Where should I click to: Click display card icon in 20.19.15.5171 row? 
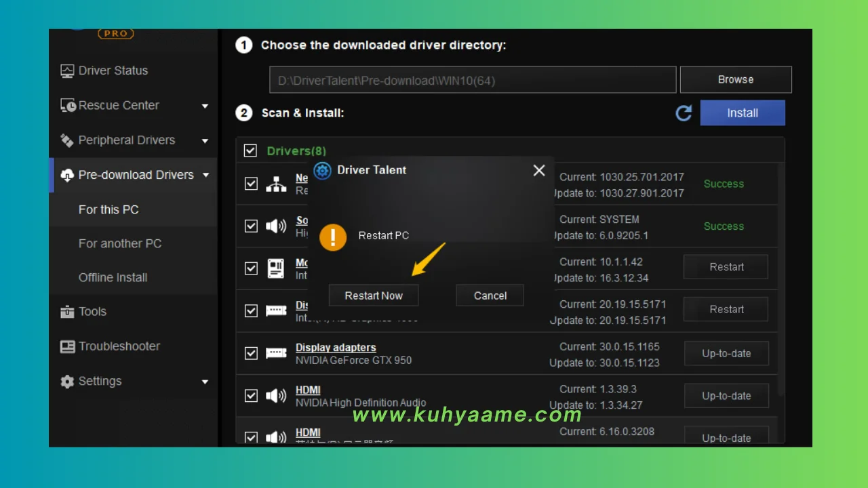pyautogui.click(x=276, y=310)
